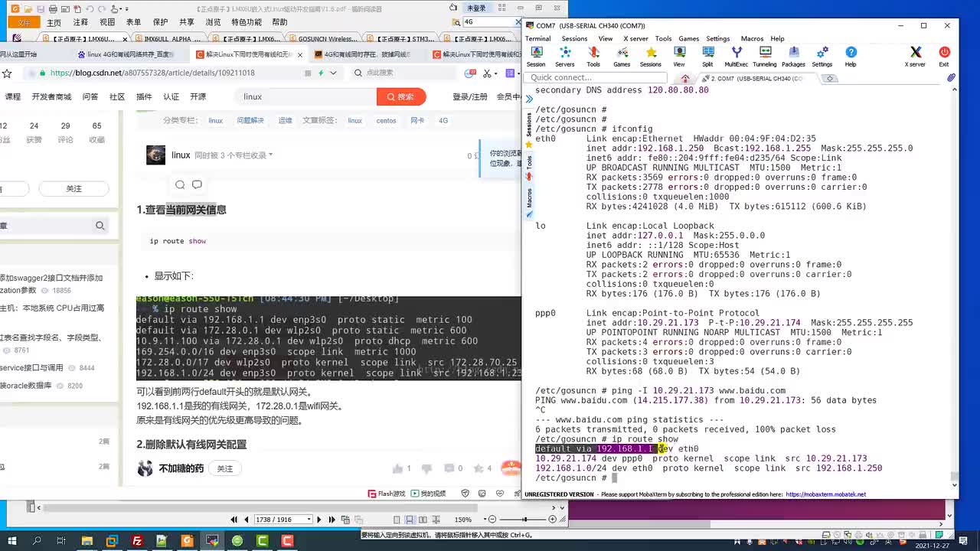Image resolution: width=980 pixels, height=551 pixels.
Task: Click the CSDN search box containing linux
Action: (x=306, y=96)
